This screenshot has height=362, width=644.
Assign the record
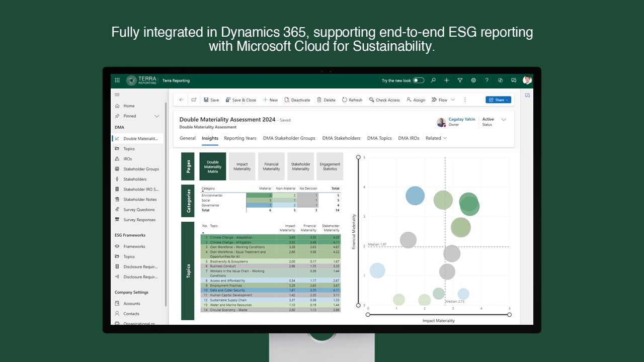[416, 100]
